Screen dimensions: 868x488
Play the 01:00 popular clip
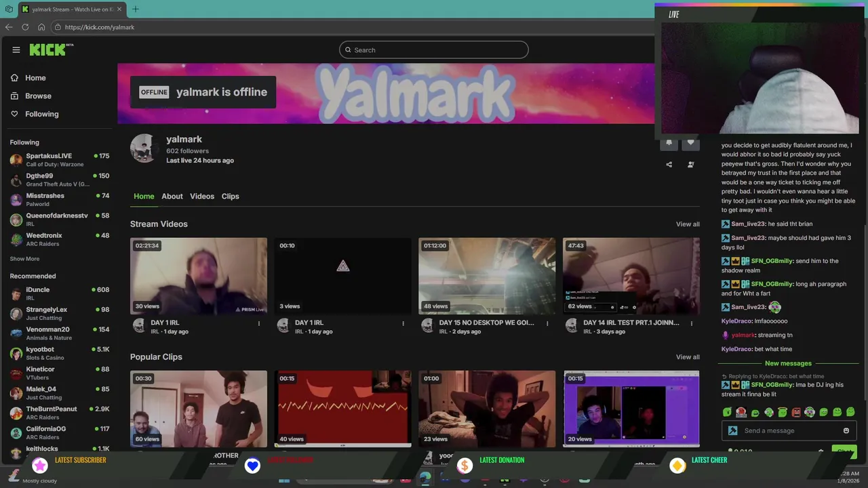[x=487, y=409]
